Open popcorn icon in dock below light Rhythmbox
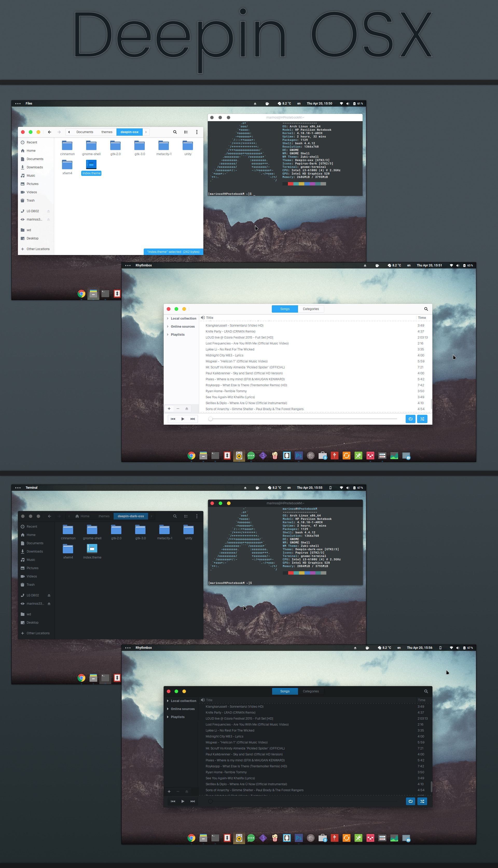Screen dimensions: 498x868 (275, 456)
